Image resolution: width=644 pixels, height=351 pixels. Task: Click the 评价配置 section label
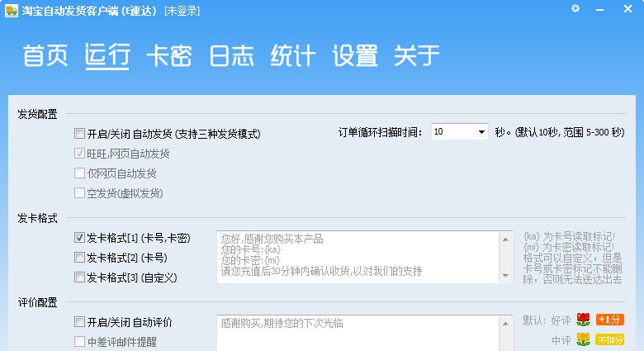37,302
